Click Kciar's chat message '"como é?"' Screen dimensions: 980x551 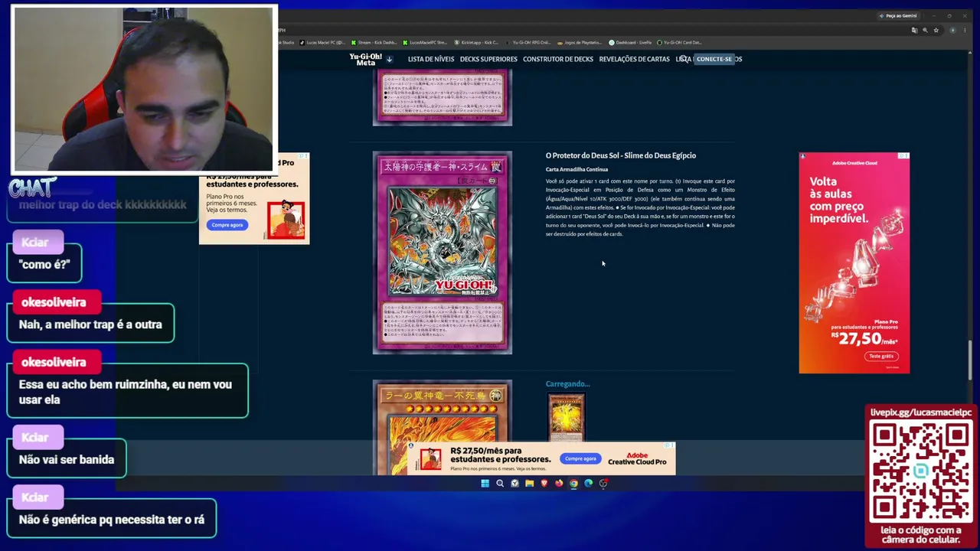44,265
